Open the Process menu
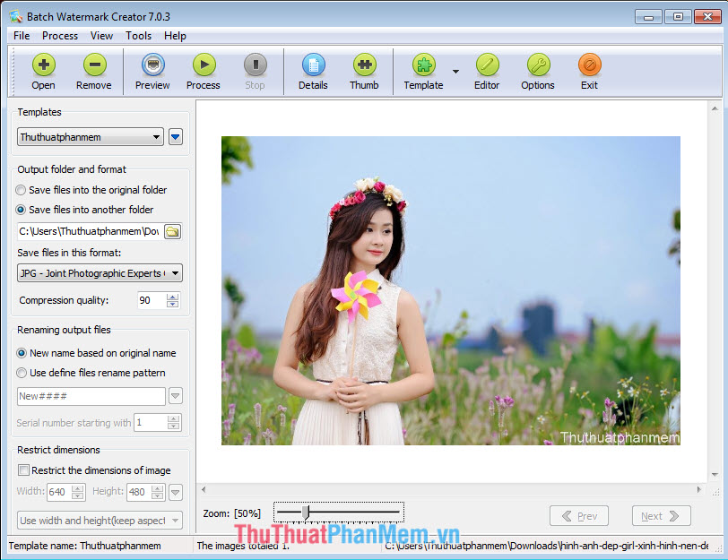Viewport: 728px width, 560px height. (x=59, y=36)
